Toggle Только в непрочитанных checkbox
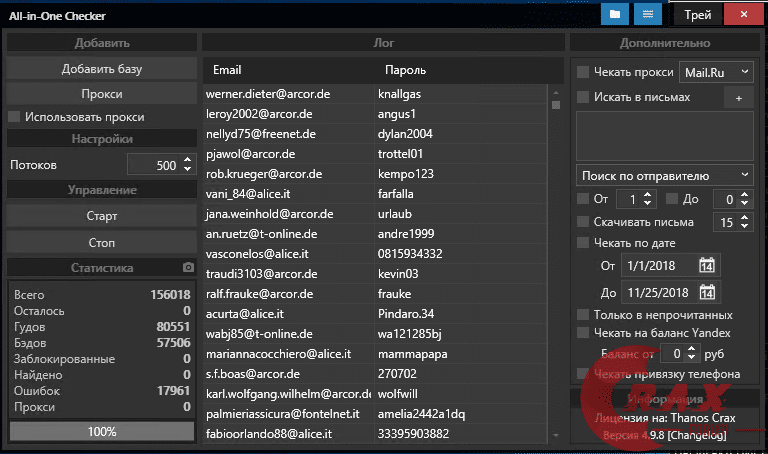This screenshot has width=768, height=454. click(583, 314)
